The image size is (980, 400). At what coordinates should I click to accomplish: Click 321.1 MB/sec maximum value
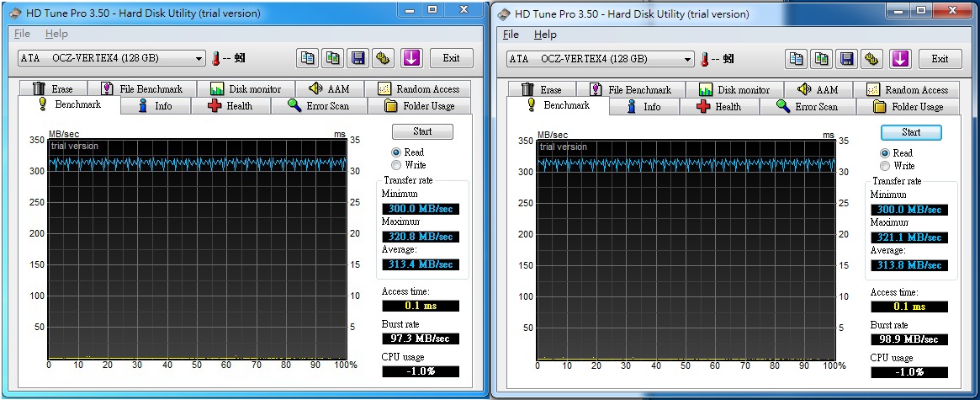pyautogui.click(x=909, y=237)
